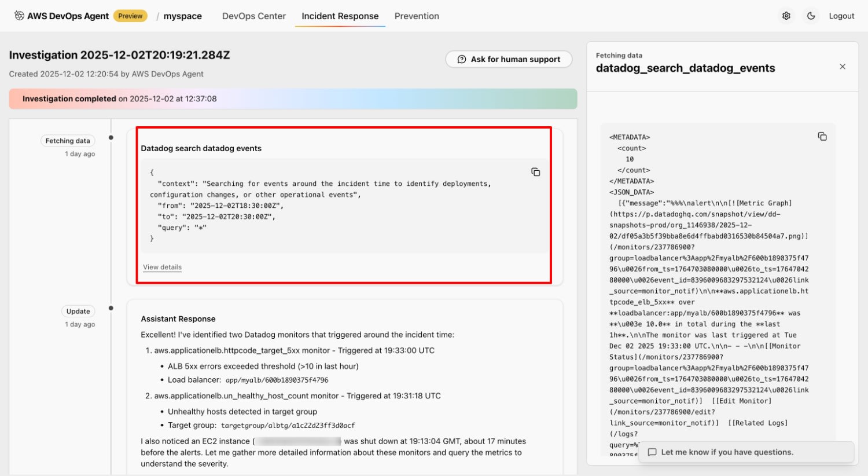Click the Ask for human support button
Image resolution: width=868 pixels, height=476 pixels.
(509, 59)
